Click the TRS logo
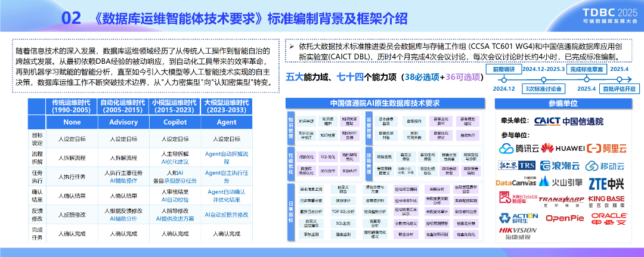The height and width of the screenshot is (257, 644). point(516,165)
